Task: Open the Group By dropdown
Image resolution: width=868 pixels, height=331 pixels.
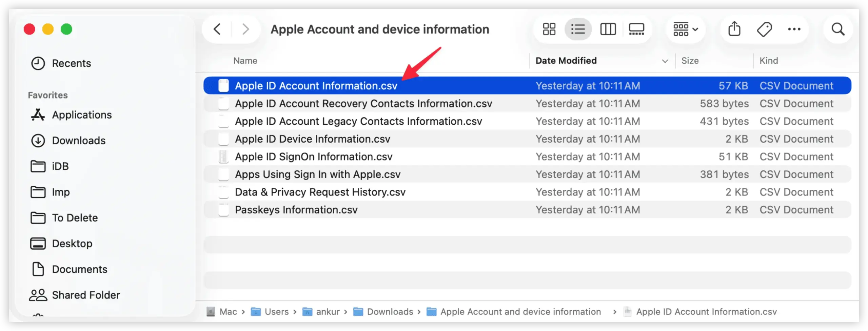Action: pos(685,29)
